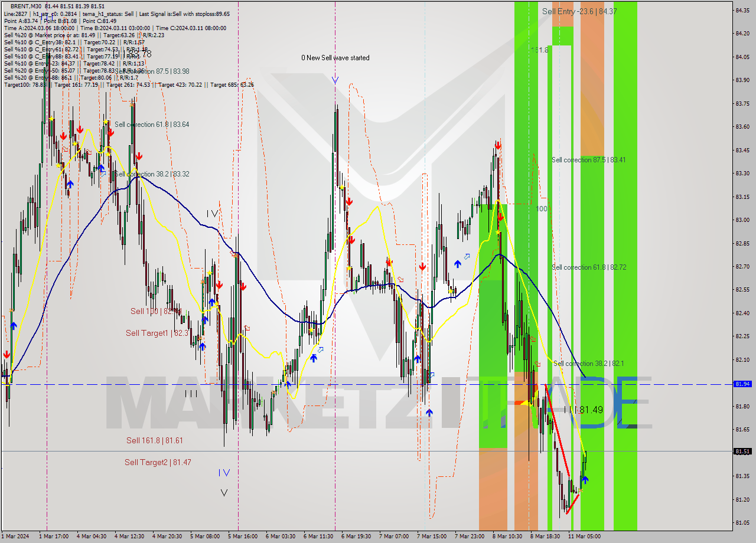
Task: Click '6 Mar 11:30' on time axis
Action: click(x=318, y=537)
